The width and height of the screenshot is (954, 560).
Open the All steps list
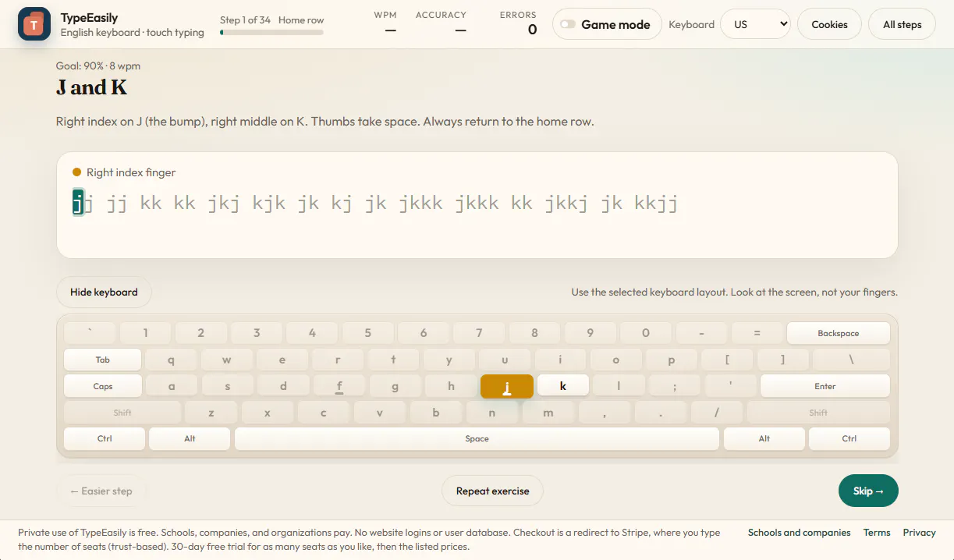pos(903,24)
